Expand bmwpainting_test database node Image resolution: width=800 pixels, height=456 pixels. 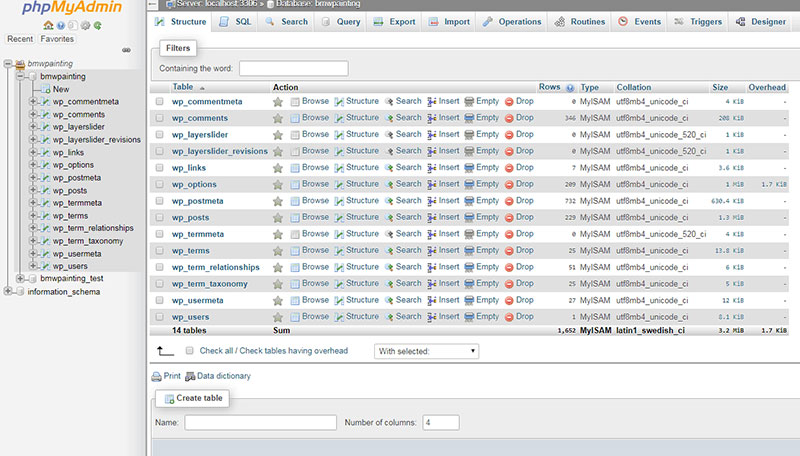pyautogui.click(x=20, y=278)
